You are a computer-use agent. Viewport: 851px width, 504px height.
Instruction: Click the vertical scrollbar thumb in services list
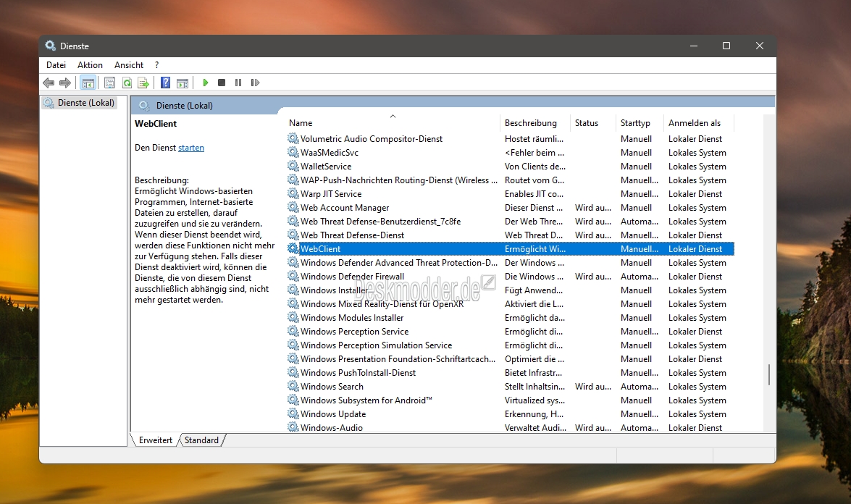[768, 375]
